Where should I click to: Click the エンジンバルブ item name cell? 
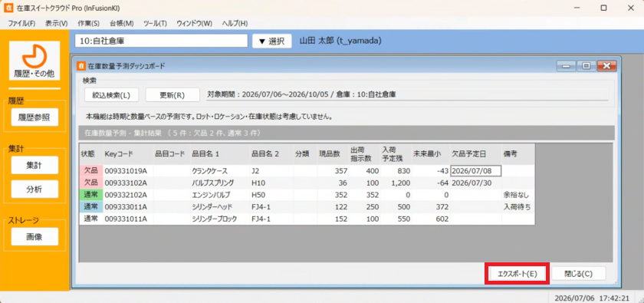tap(220, 195)
